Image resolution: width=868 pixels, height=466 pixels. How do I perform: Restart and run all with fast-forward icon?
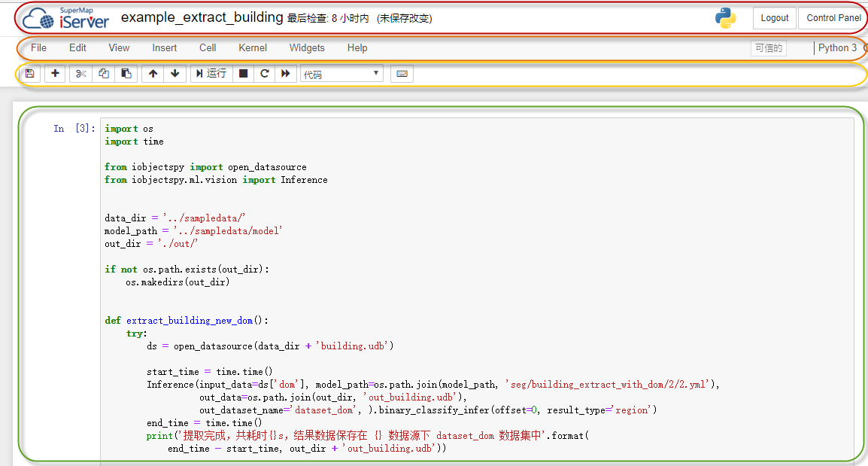[x=286, y=74]
